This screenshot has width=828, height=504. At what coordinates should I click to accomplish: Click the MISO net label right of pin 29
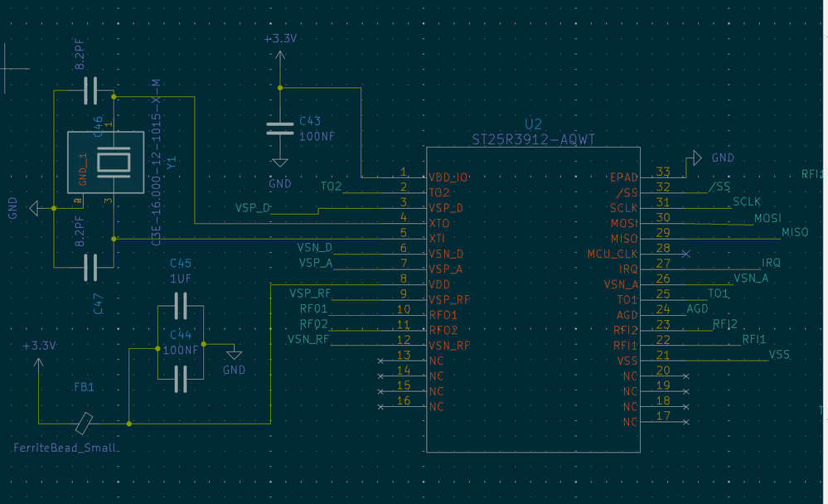pyautogui.click(x=795, y=232)
